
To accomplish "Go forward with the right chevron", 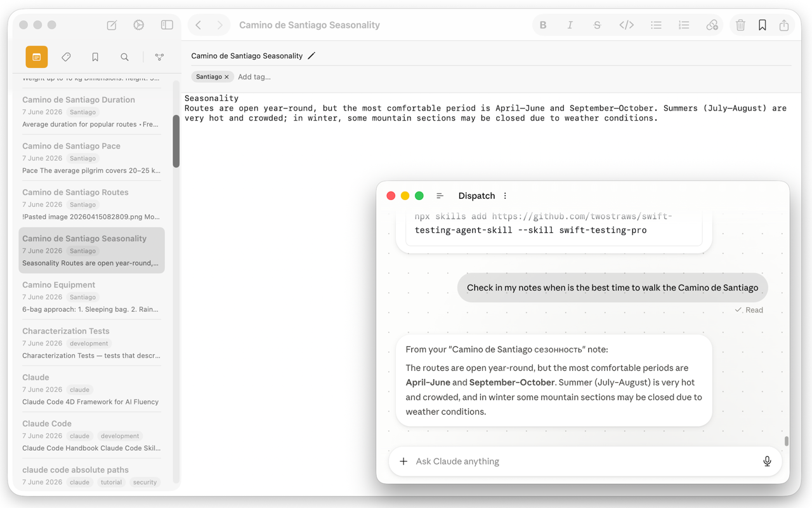I will tap(219, 25).
